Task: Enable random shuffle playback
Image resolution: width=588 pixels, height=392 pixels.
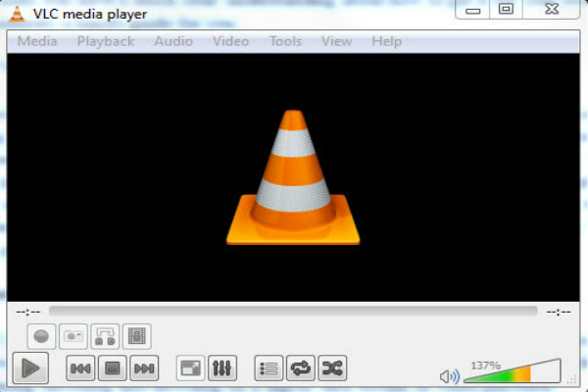Action: pos(333,368)
